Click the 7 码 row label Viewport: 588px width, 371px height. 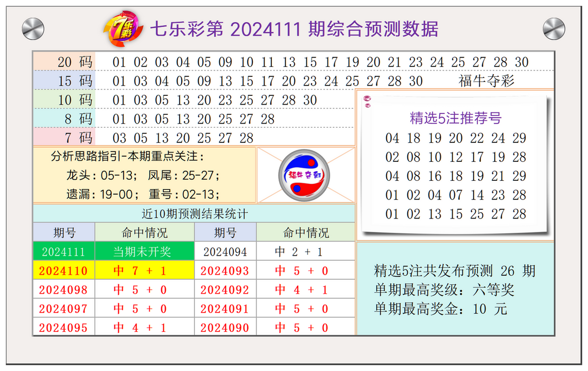tap(64, 137)
